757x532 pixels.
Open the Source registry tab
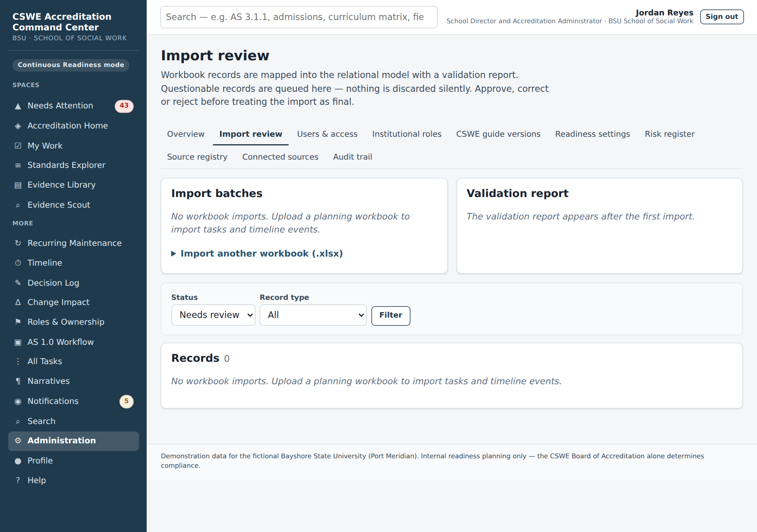(x=197, y=157)
